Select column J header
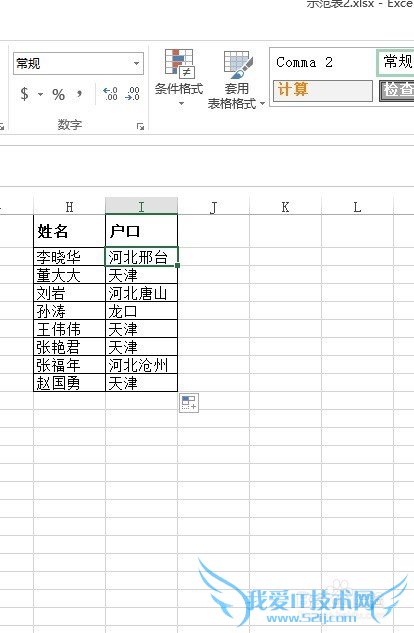 tap(213, 207)
